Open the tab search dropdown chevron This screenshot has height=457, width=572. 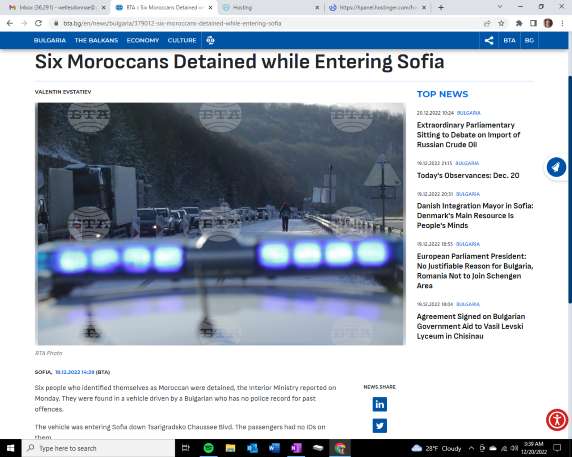coord(500,7)
